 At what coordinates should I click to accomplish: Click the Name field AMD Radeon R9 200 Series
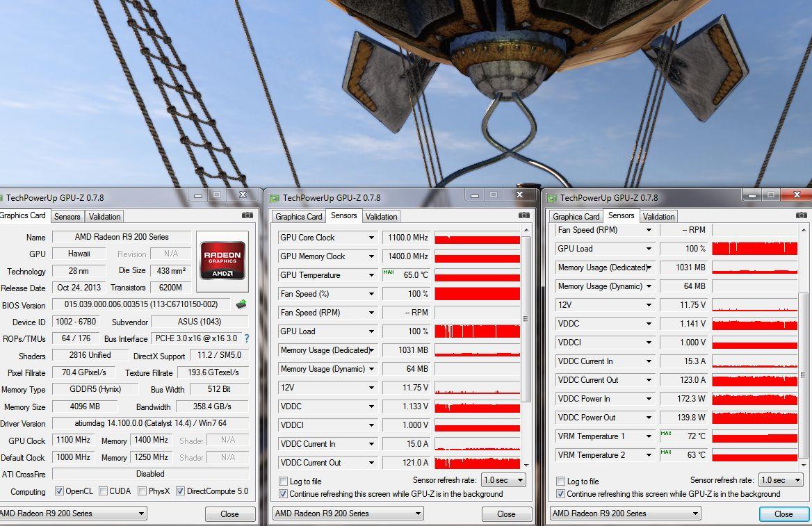[122, 237]
